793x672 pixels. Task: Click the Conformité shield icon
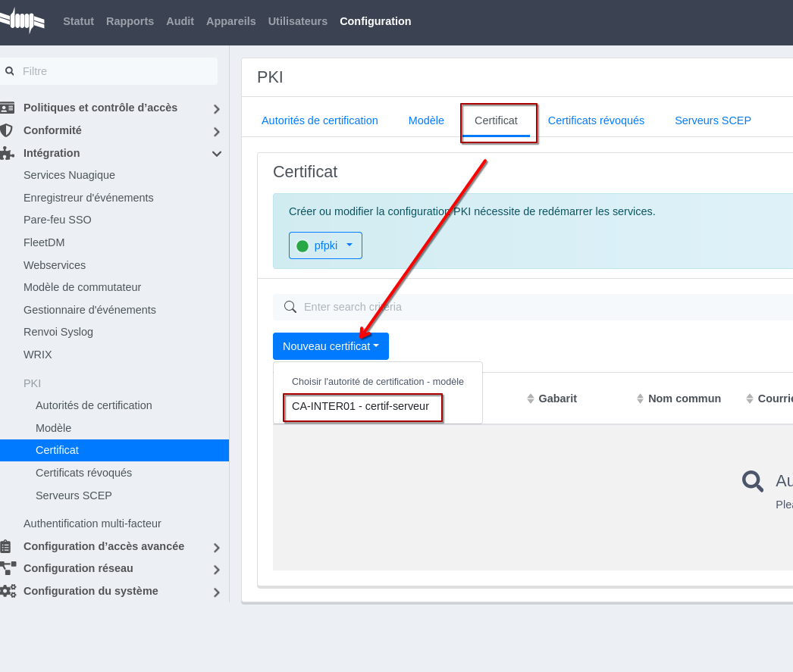7,130
